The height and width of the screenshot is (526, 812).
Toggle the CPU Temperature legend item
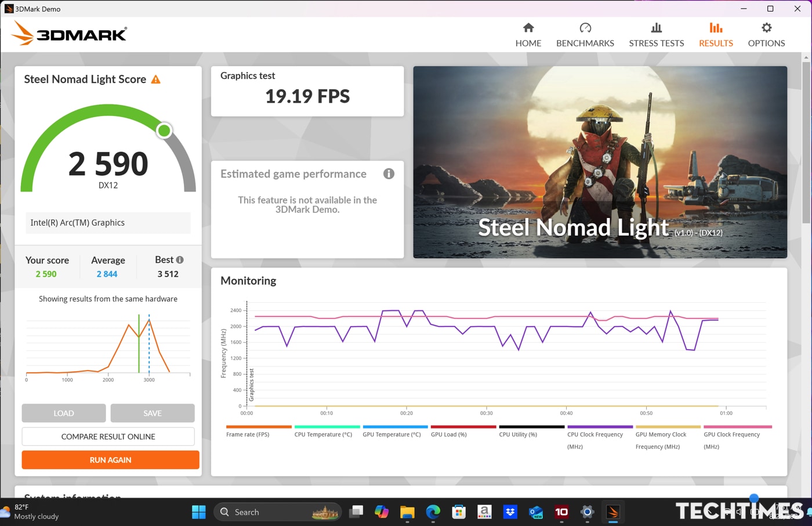tap(327, 431)
